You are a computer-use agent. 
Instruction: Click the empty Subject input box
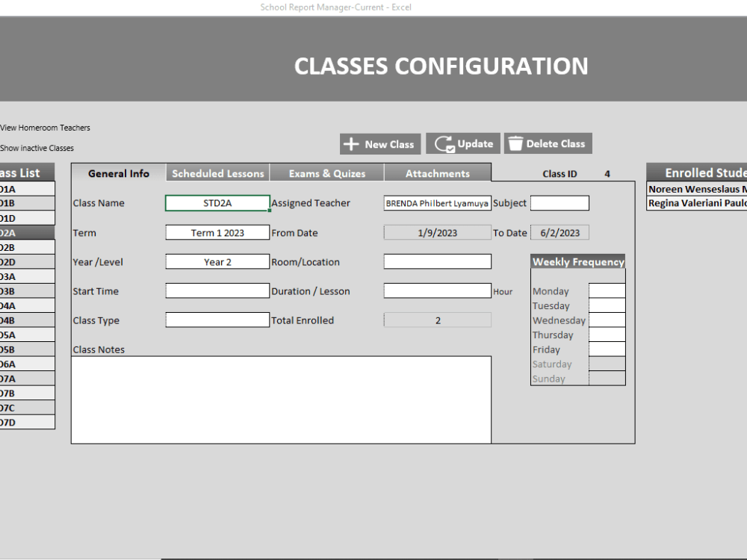pos(560,202)
